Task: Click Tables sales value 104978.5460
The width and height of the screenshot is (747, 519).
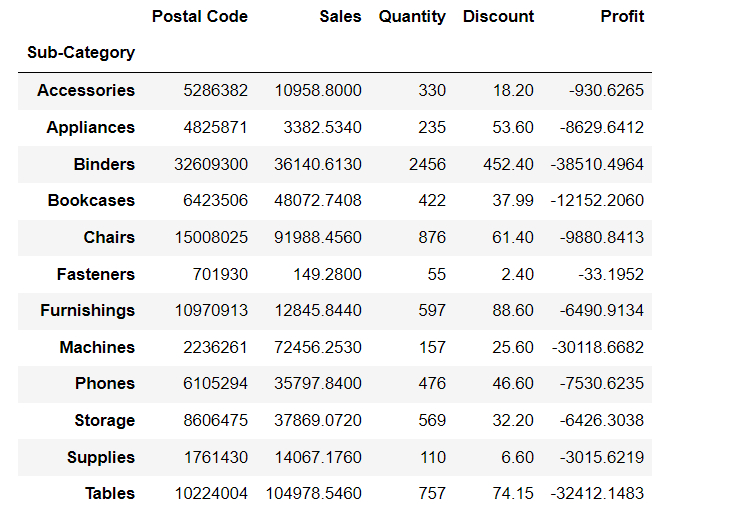Action: [x=313, y=494]
